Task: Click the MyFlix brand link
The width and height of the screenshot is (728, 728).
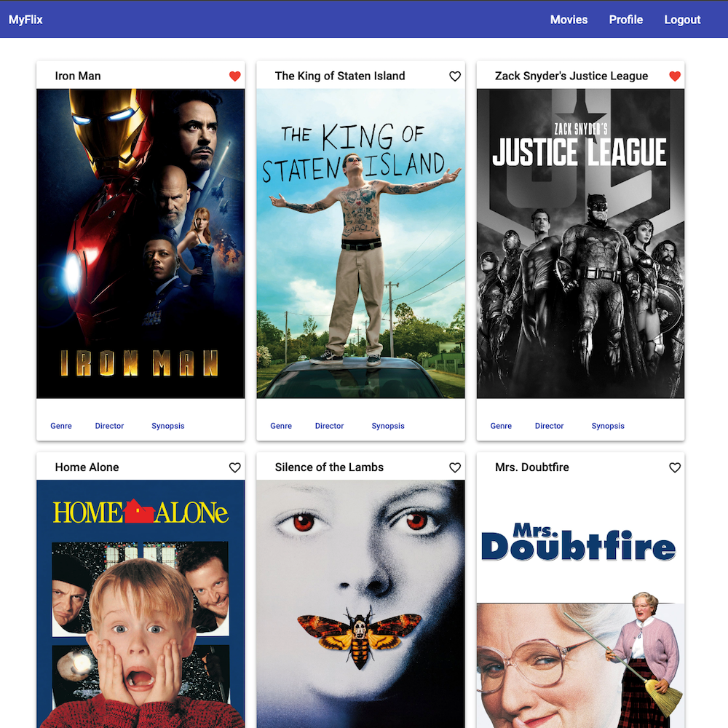Action: pos(25,20)
